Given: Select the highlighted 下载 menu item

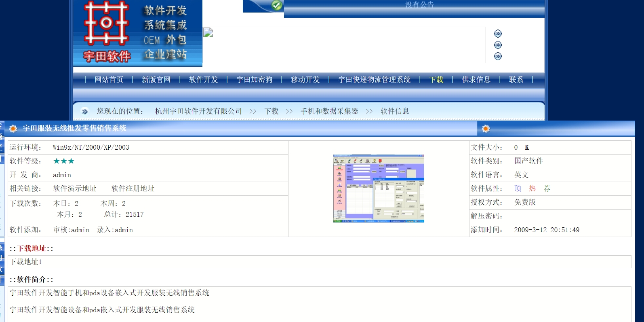Looking at the screenshot, I should click(x=436, y=80).
